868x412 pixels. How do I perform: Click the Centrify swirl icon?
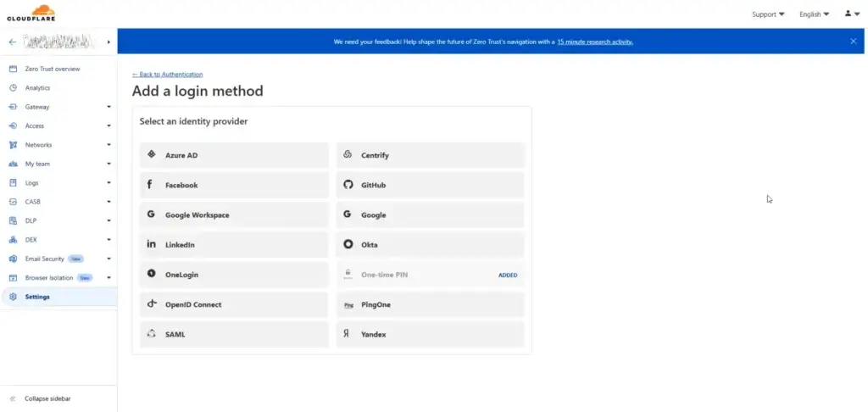[x=348, y=154]
